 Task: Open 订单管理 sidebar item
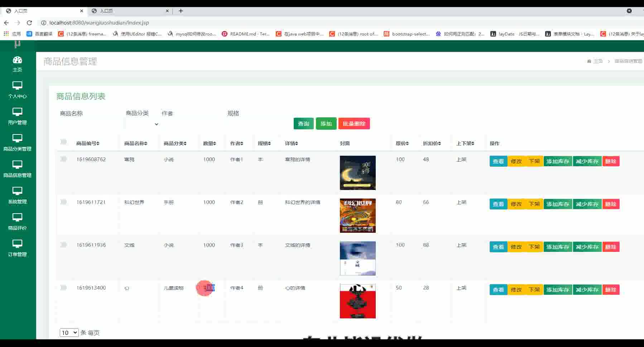(17, 248)
